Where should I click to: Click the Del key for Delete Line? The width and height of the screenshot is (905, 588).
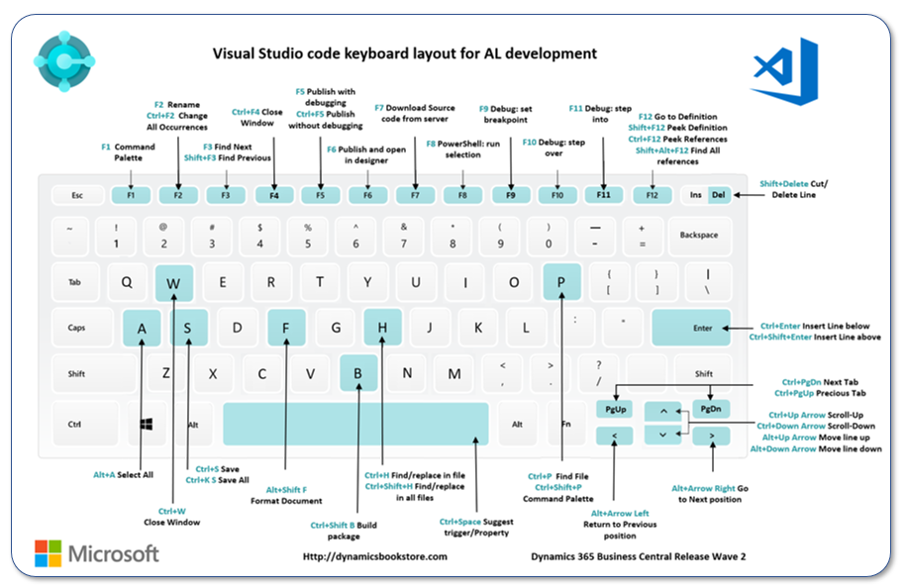[x=719, y=195]
